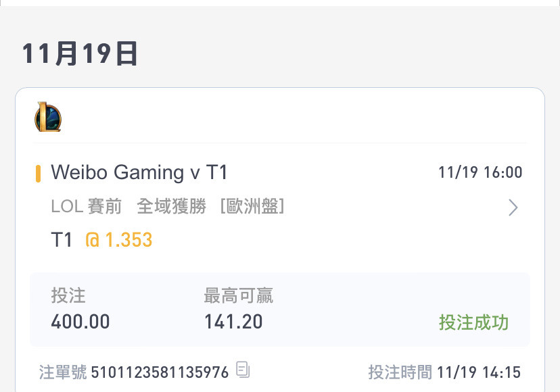This screenshot has width=560, height=392.
Task: Click the T1 pick name
Action: [x=62, y=239]
